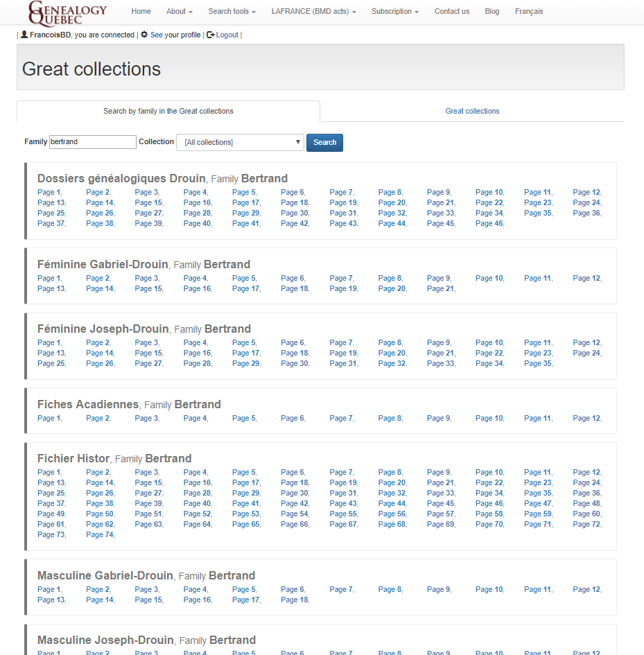
Task: Open Page 1 of Féminine Joseph-Drouin
Action: coord(49,342)
